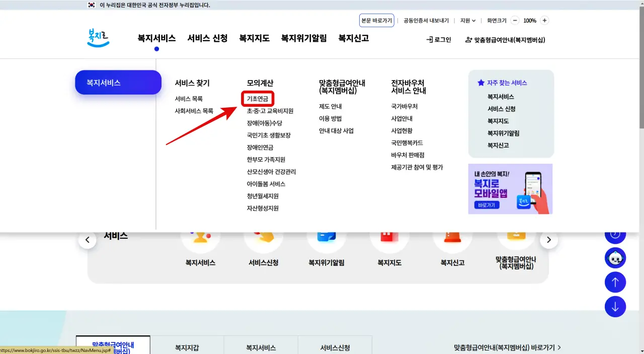Screen dimensions: 644x354
Task: Open the 복지위기알림 menu
Action: [x=304, y=38]
